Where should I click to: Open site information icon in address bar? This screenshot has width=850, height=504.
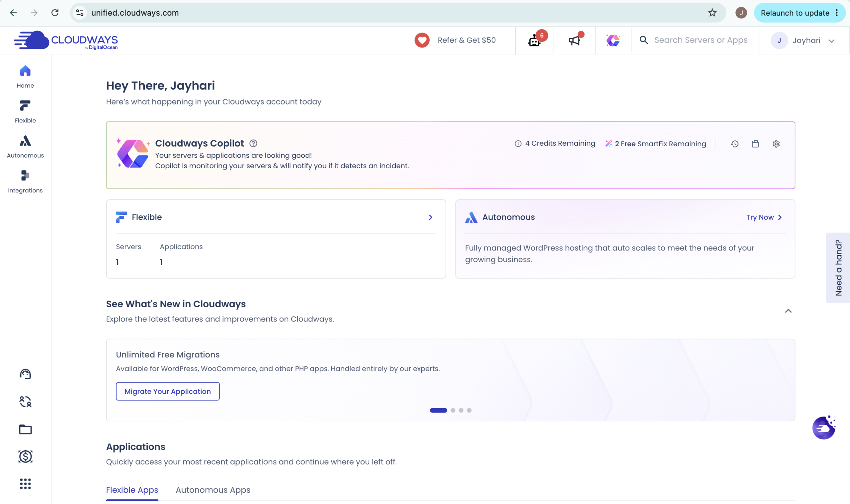click(x=80, y=13)
